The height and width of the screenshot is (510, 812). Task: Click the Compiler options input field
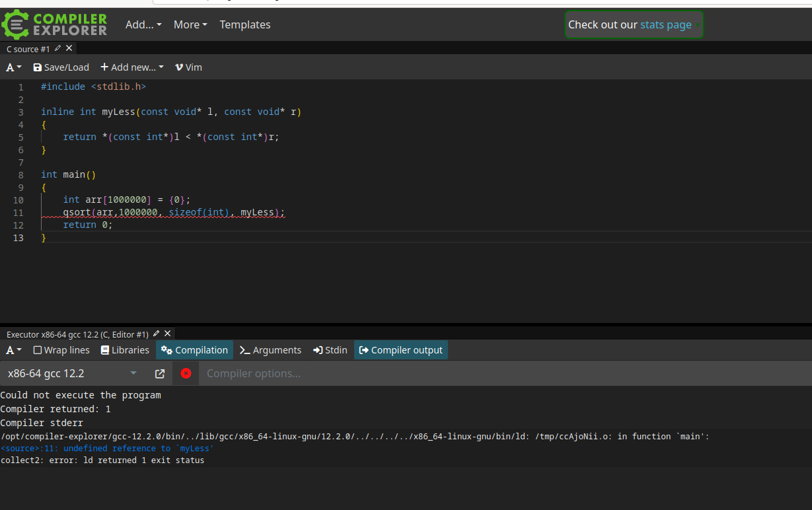click(x=502, y=373)
